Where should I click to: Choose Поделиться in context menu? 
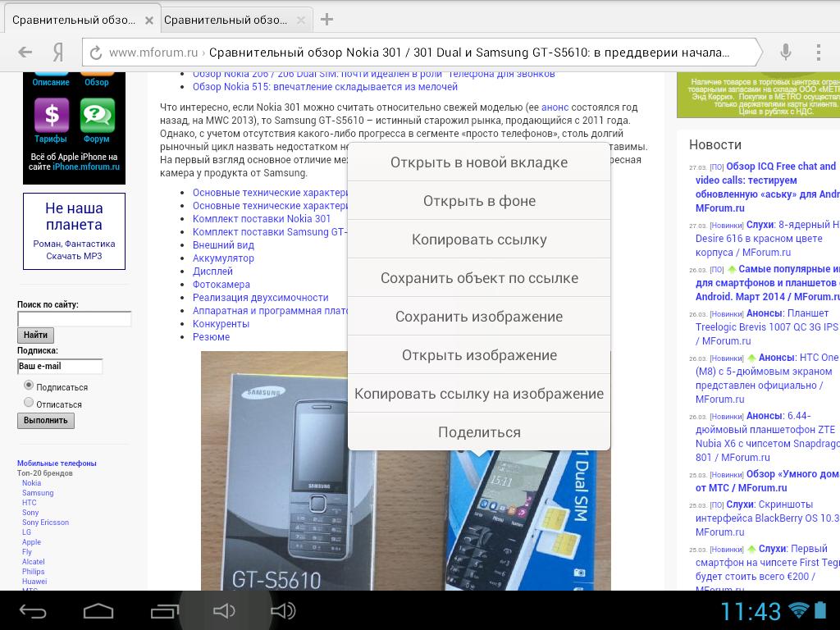click(x=479, y=431)
